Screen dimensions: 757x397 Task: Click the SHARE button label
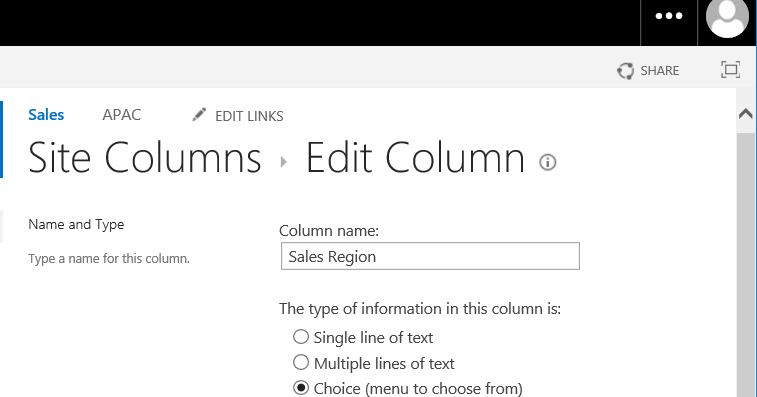pos(659,71)
